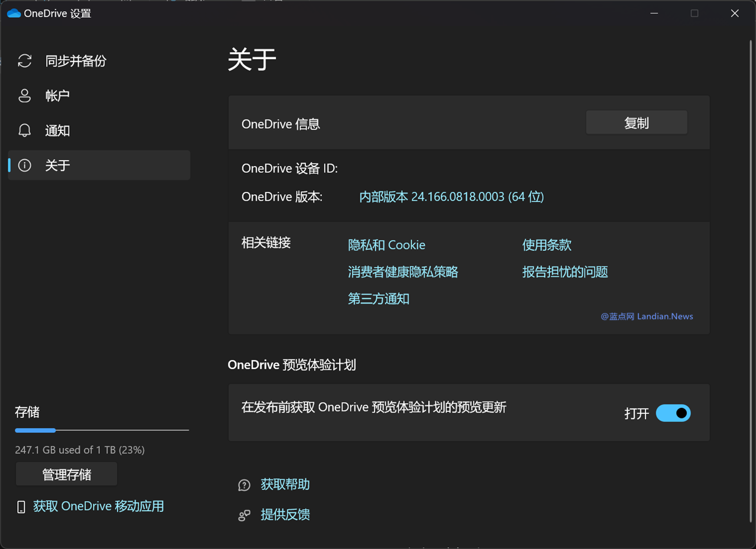Click the OneDrive 设备 ID: label
Screen dimensions: 756x549
[289, 169]
